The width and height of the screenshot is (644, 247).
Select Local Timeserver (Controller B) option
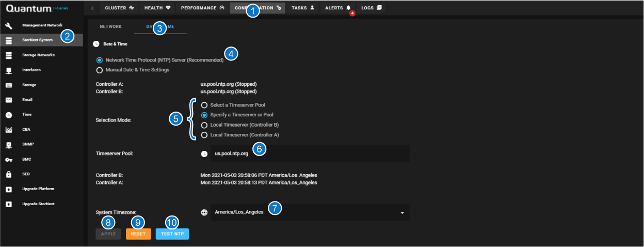pos(204,125)
